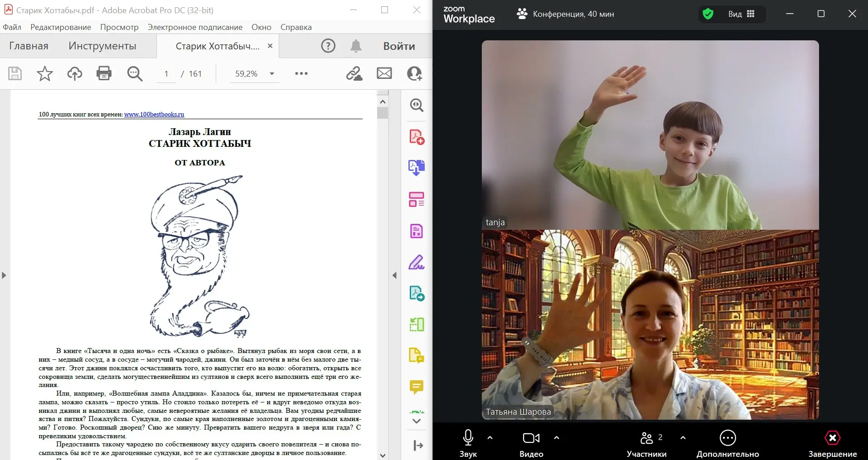This screenshot has width=868, height=460.
Task: Open the find text magnifier icon
Action: click(x=135, y=73)
